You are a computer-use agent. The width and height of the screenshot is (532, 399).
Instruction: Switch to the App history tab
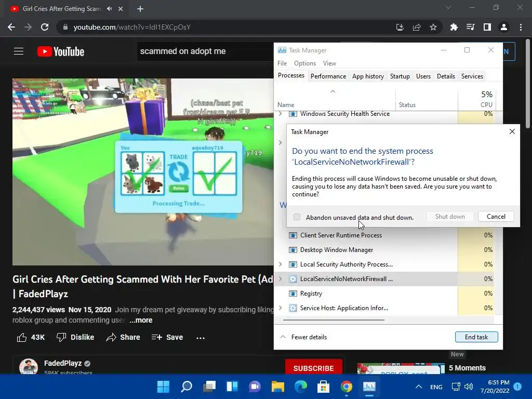tap(368, 76)
